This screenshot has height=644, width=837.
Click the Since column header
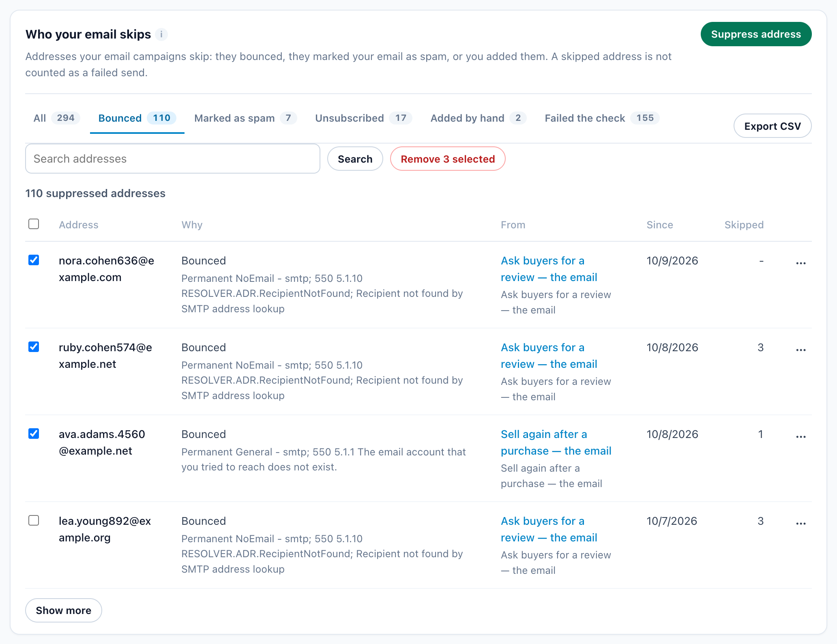(660, 225)
